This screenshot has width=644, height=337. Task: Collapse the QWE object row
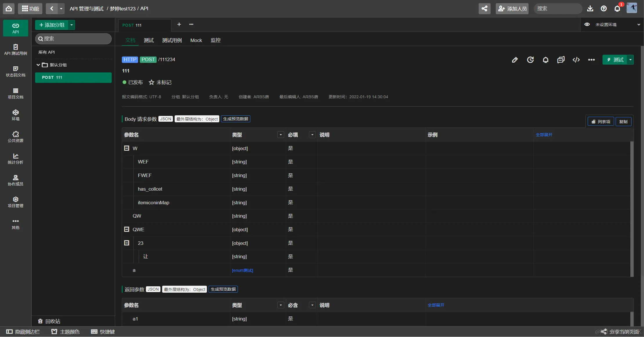127,229
